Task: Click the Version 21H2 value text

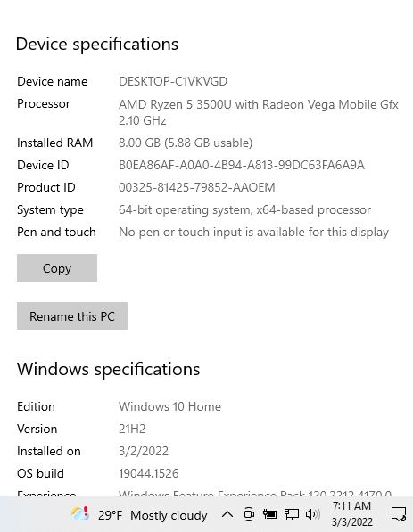Action: click(x=132, y=429)
